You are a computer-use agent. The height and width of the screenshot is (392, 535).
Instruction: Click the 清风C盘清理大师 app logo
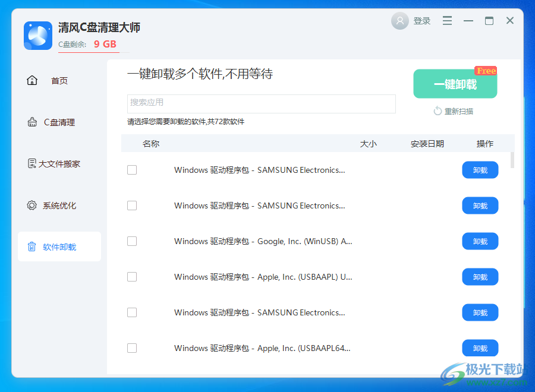[x=37, y=36]
